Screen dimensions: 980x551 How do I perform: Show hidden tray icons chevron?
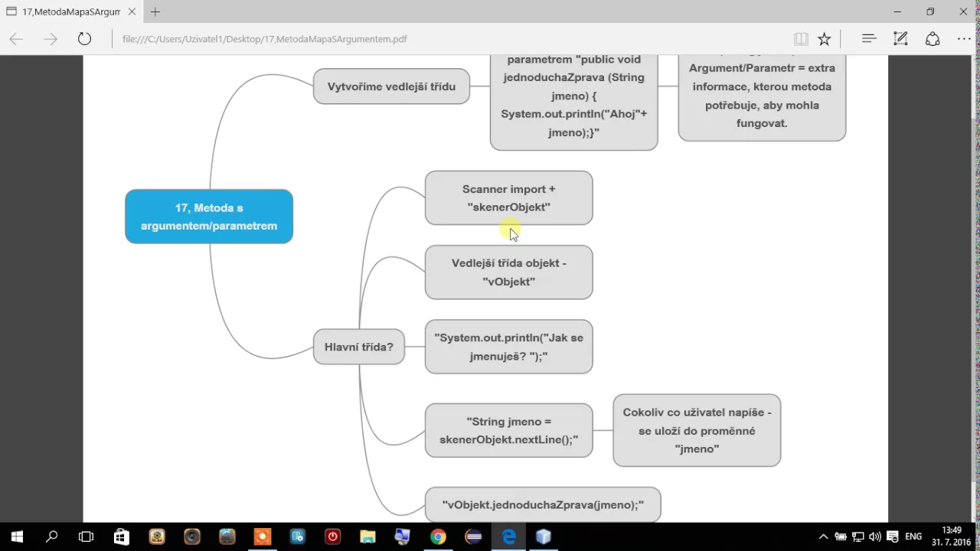823,536
